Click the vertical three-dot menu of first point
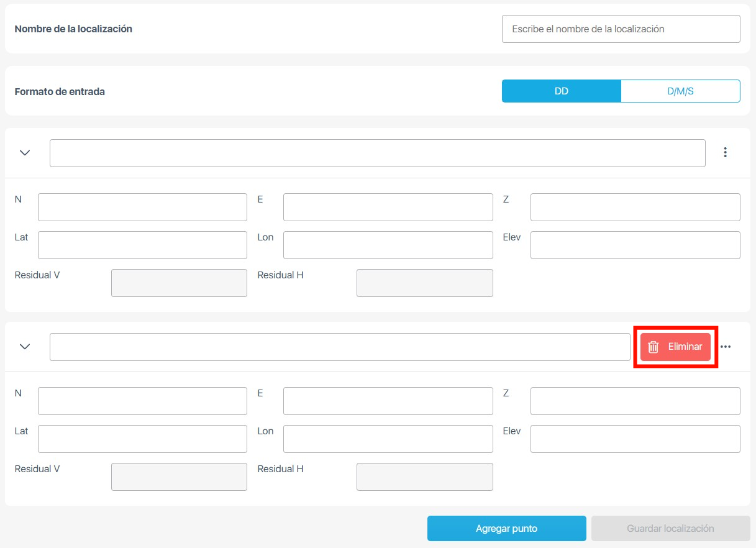 (x=725, y=152)
